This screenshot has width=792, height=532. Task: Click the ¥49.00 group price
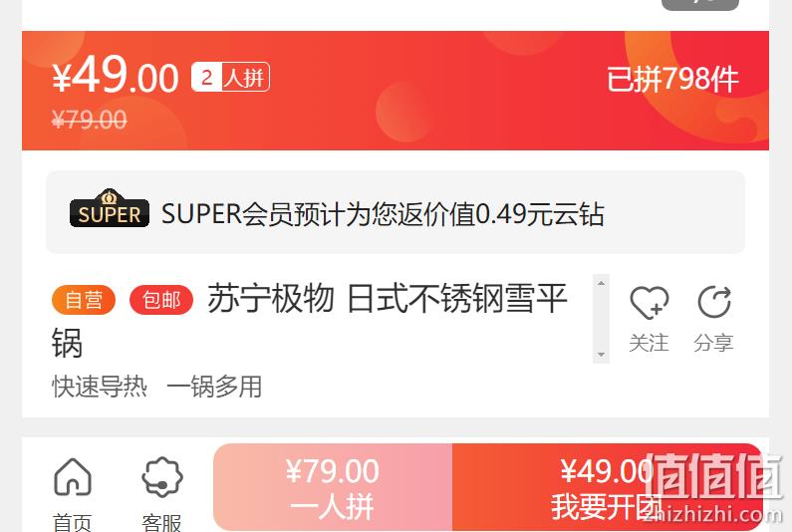click(x=116, y=75)
